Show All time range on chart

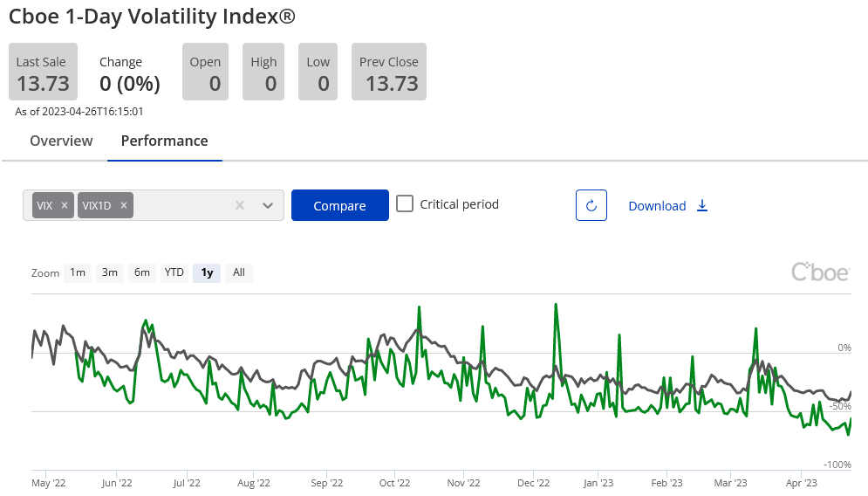(x=238, y=272)
